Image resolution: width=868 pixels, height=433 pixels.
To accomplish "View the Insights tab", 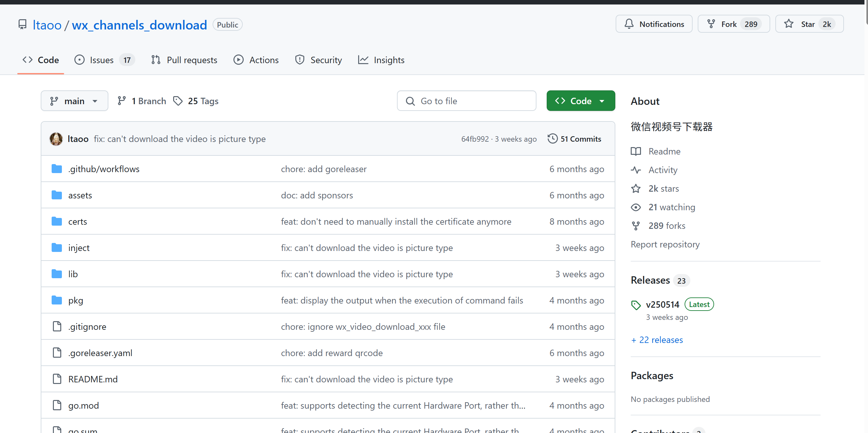I will click(x=381, y=60).
